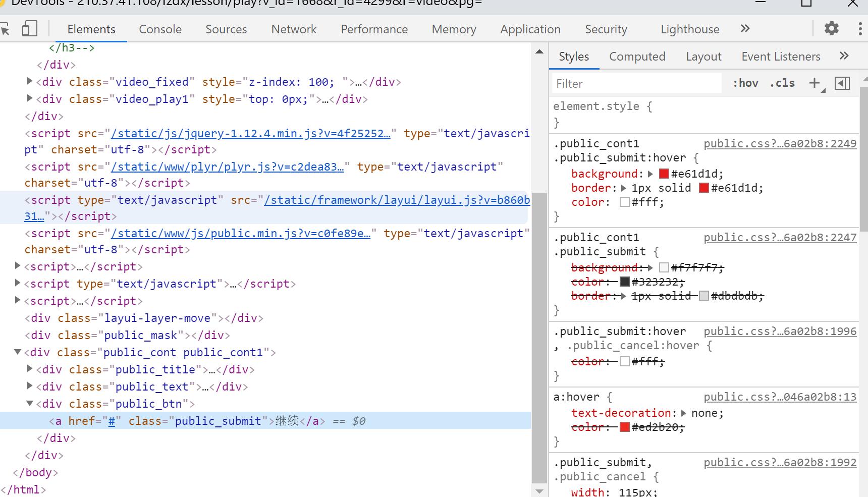Screen dimensions: 868x497
Task: Open the #f7f7f7 background color swatch
Action: coord(664,267)
